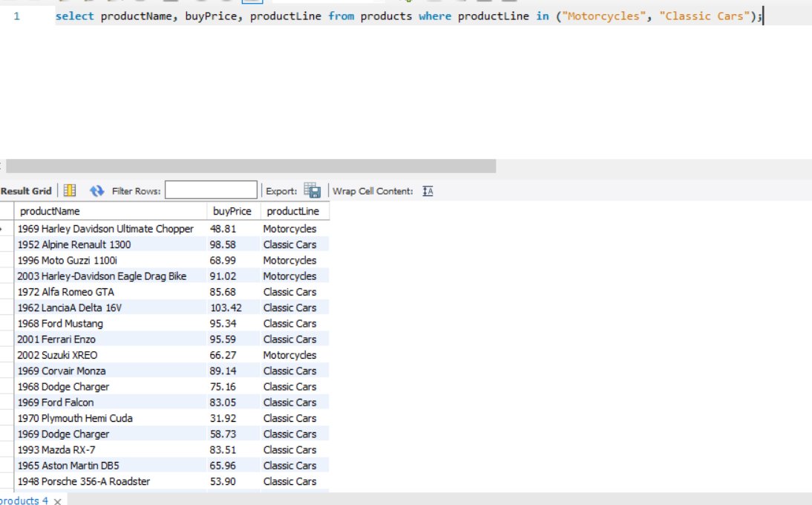Click the where keyword in the SQL query

point(434,16)
